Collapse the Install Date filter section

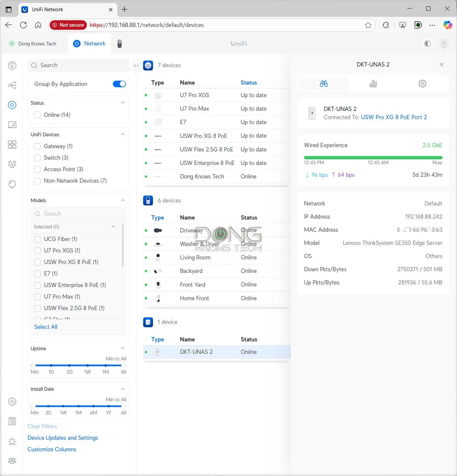click(x=123, y=389)
